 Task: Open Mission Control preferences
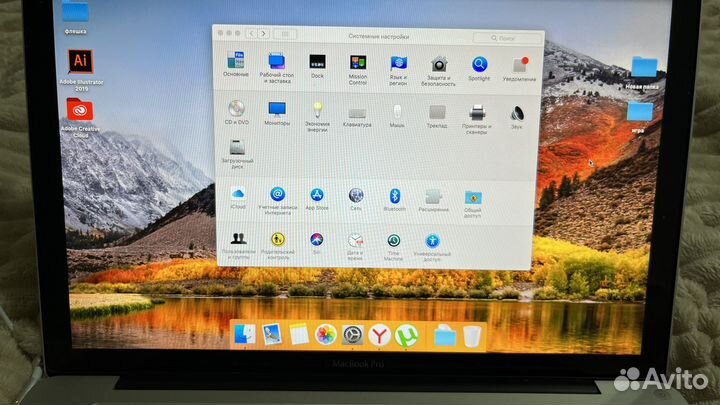point(358,63)
